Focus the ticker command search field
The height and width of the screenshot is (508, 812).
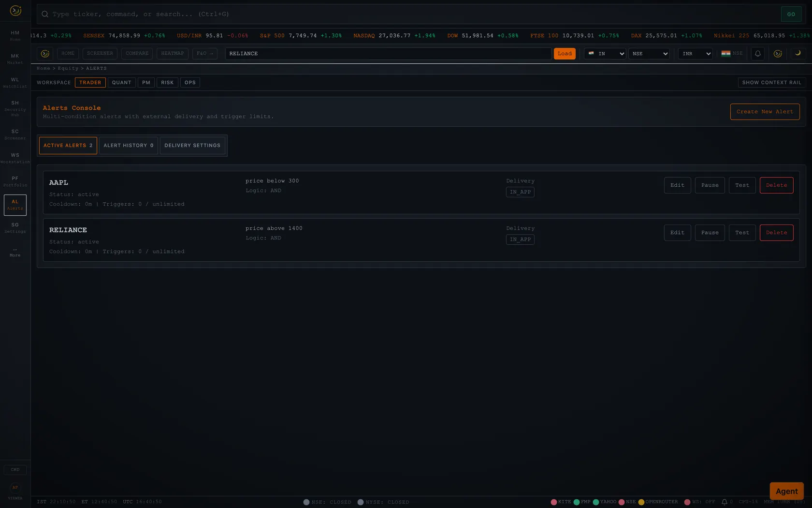[x=408, y=14]
